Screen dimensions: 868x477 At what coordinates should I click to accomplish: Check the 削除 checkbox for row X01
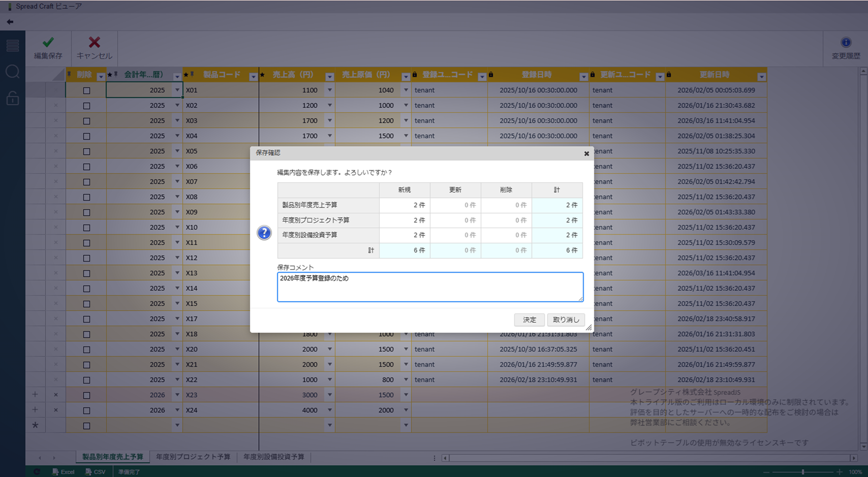(86, 91)
